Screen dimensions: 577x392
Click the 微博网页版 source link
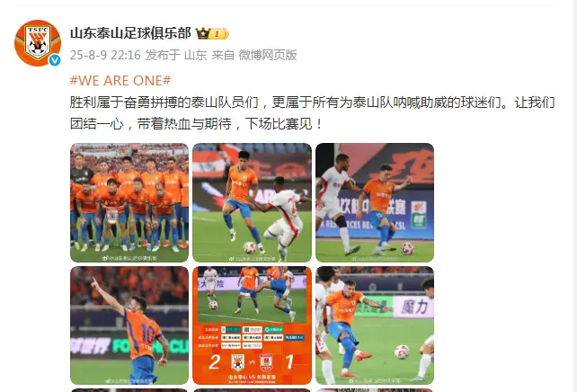(x=268, y=55)
